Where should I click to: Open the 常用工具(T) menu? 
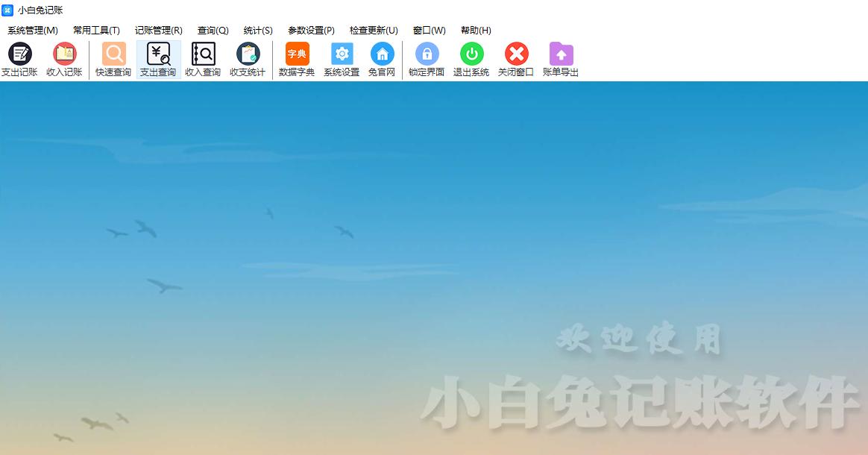(96, 31)
